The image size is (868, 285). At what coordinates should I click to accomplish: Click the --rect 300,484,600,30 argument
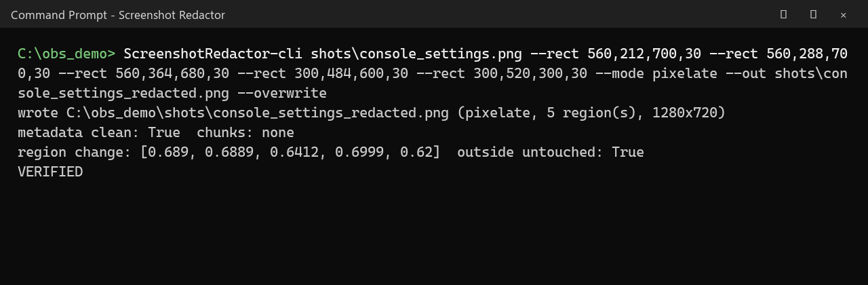[323, 73]
